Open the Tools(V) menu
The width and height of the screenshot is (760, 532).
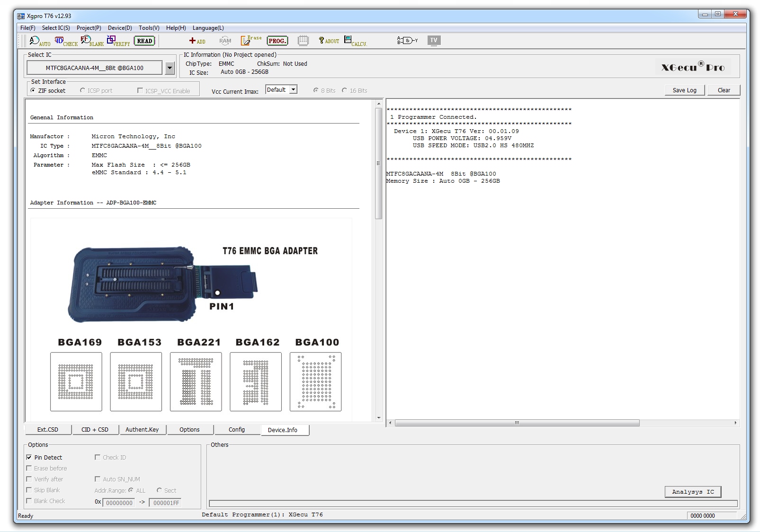tap(149, 28)
